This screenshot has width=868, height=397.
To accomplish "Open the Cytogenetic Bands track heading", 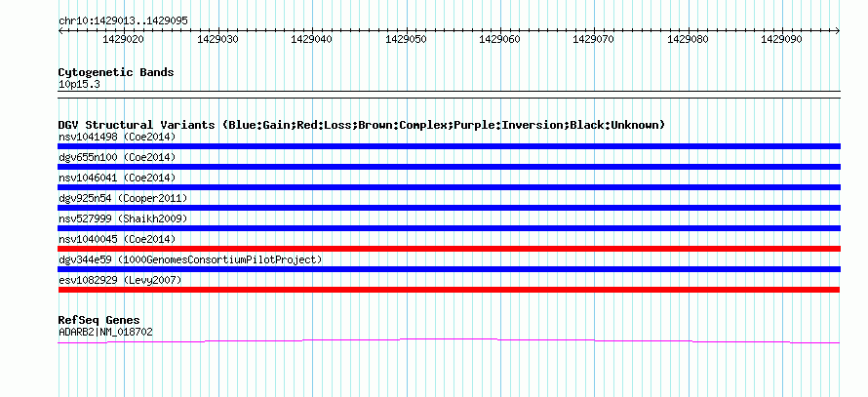I will pyautogui.click(x=116, y=72).
